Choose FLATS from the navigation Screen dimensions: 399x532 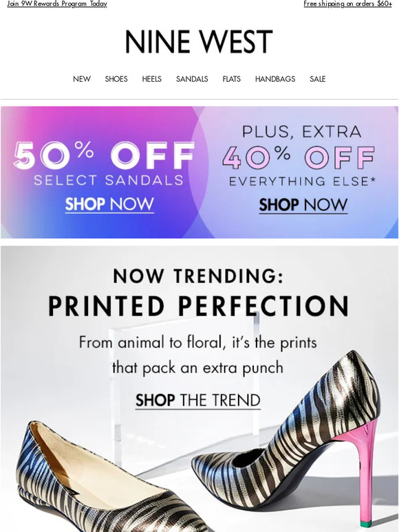click(x=232, y=79)
